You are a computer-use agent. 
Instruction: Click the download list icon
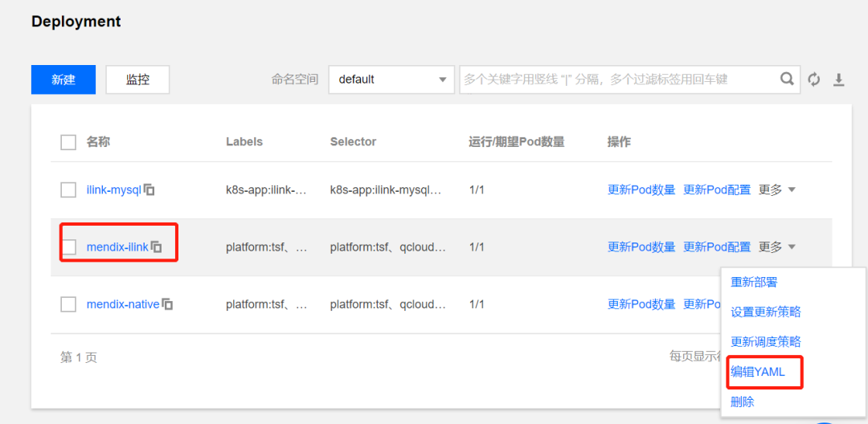[x=838, y=79]
